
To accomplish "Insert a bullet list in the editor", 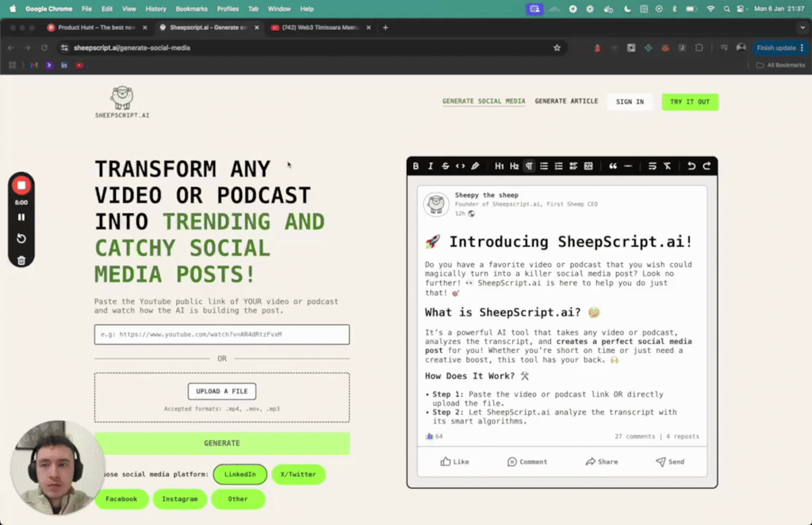I will pyautogui.click(x=544, y=167).
